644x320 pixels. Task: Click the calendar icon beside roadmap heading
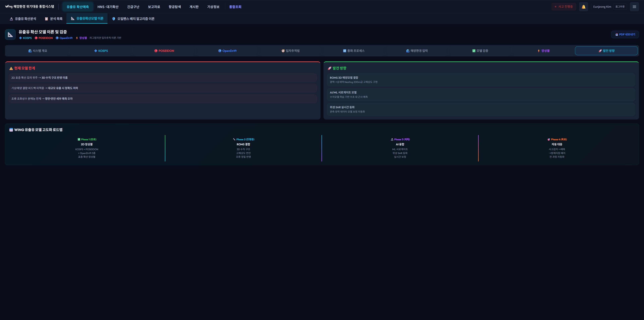coord(11,130)
